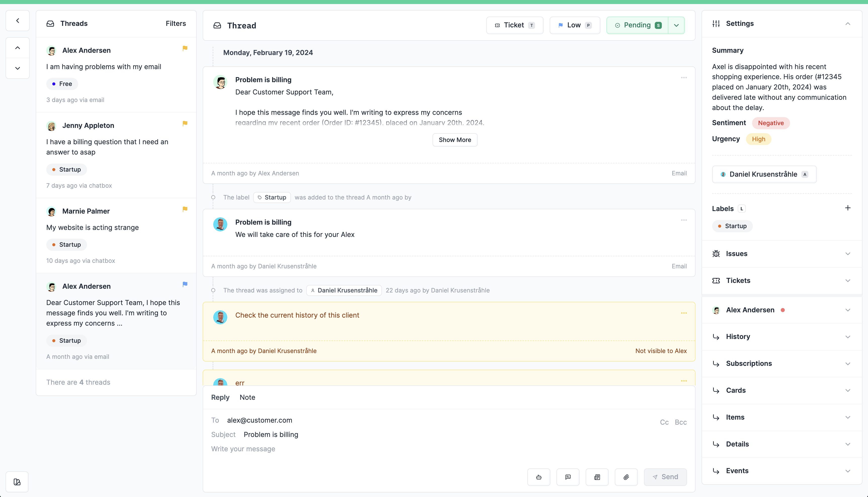This screenshot has width=868, height=497.
Task: Click the plus icon to add label
Action: tap(847, 208)
